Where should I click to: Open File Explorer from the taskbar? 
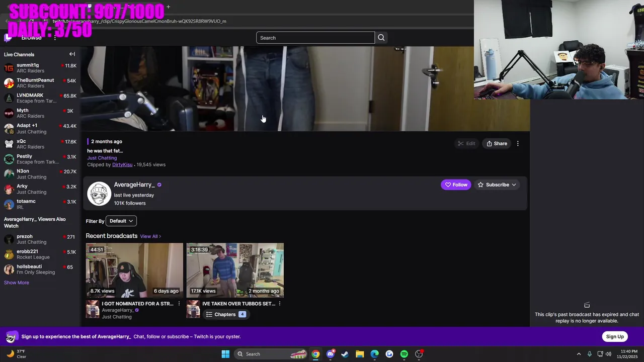[x=360, y=354]
